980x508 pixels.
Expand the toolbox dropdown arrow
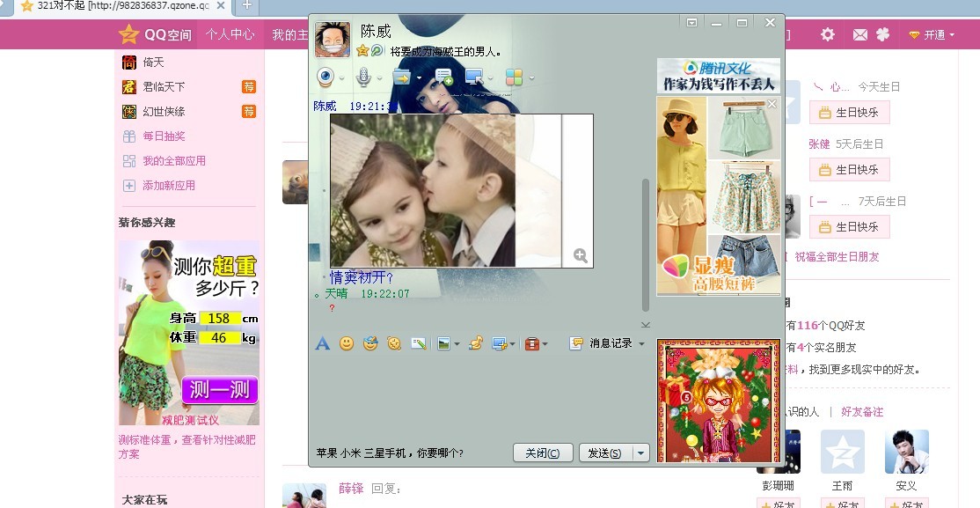[x=545, y=344]
